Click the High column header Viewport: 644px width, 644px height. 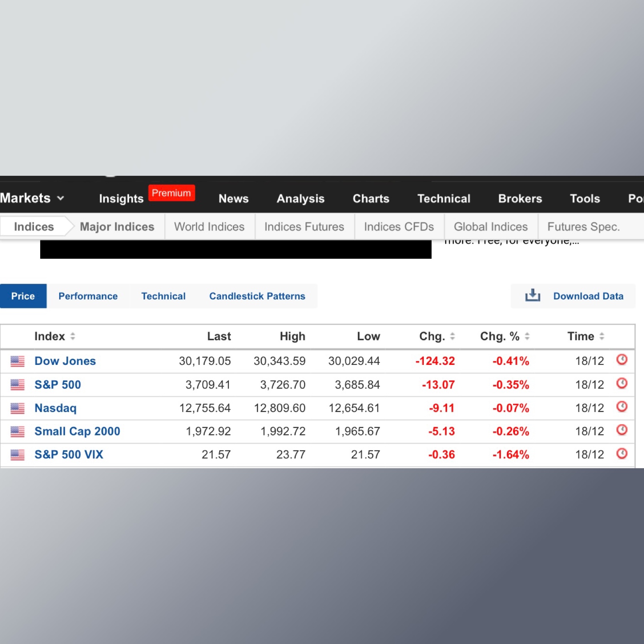tap(292, 336)
